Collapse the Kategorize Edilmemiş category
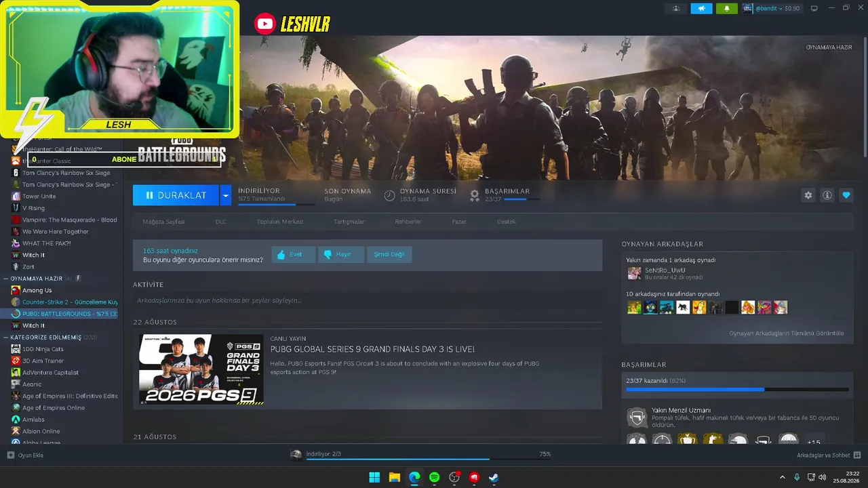 click(x=6, y=337)
